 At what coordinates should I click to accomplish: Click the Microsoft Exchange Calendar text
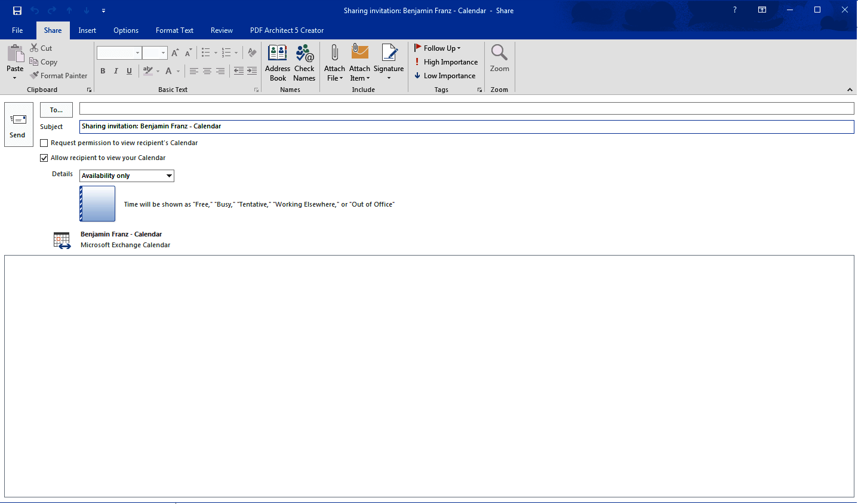click(x=125, y=245)
